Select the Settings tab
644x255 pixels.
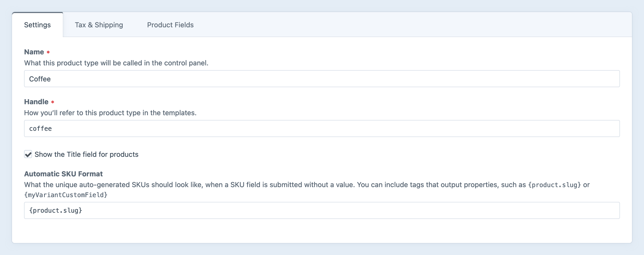[37, 25]
